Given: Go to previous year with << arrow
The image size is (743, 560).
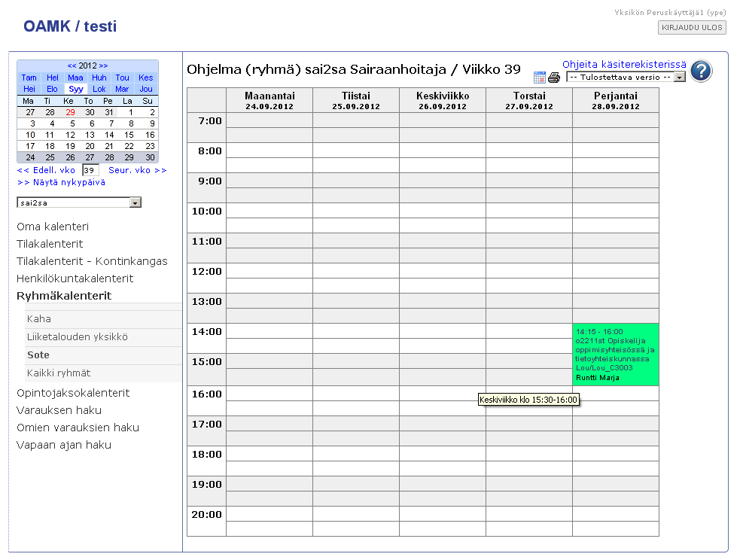Looking at the screenshot, I should click(x=72, y=65).
